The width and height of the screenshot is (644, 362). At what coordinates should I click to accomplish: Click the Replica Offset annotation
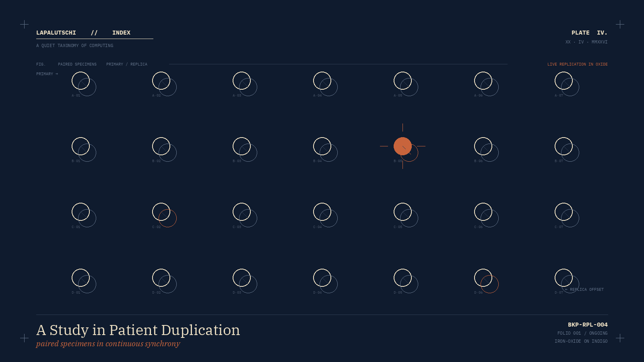(x=586, y=290)
